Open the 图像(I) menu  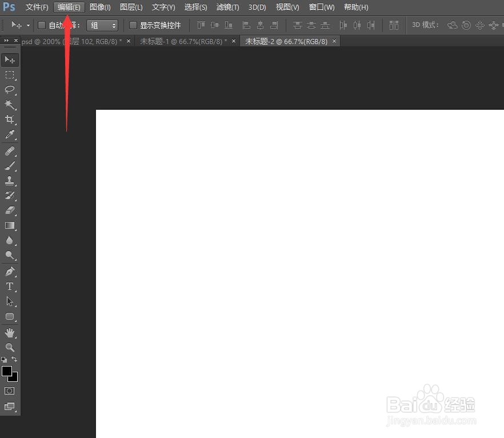click(100, 7)
